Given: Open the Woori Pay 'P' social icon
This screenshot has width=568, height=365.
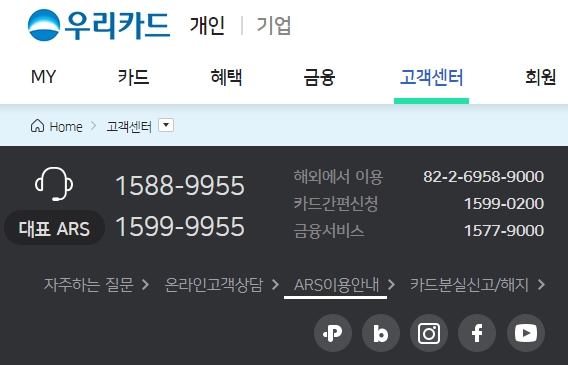Looking at the screenshot, I should (x=333, y=333).
